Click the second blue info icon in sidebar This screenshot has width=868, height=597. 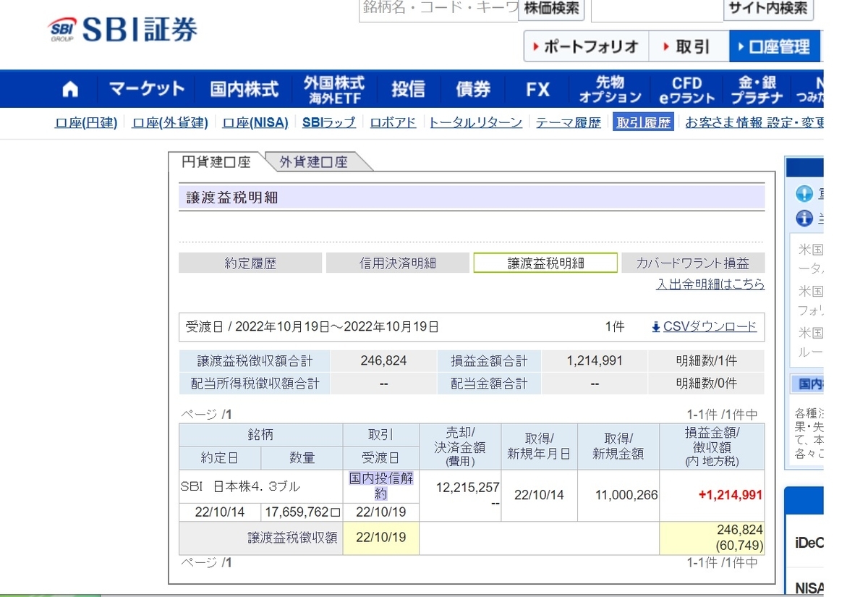pos(804,218)
